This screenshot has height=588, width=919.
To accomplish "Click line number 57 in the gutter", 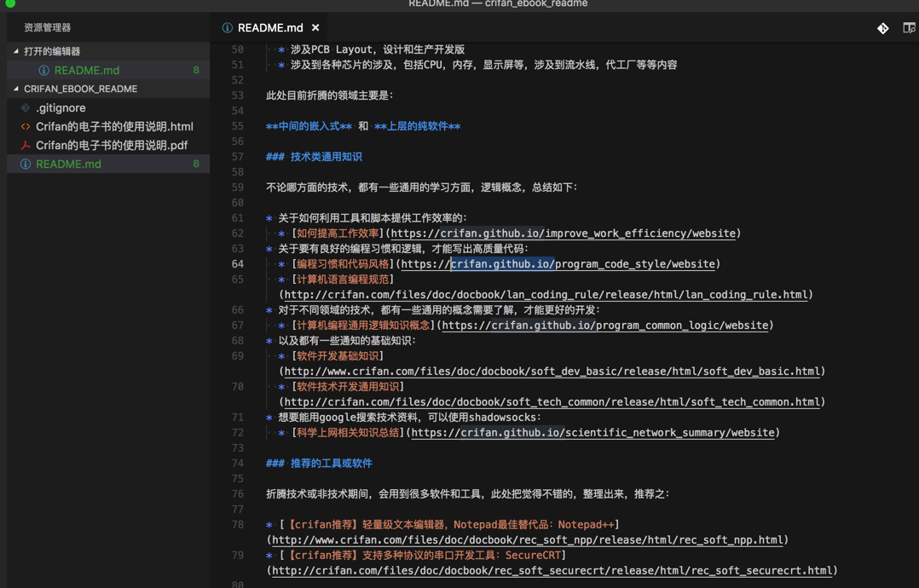I will [x=237, y=157].
